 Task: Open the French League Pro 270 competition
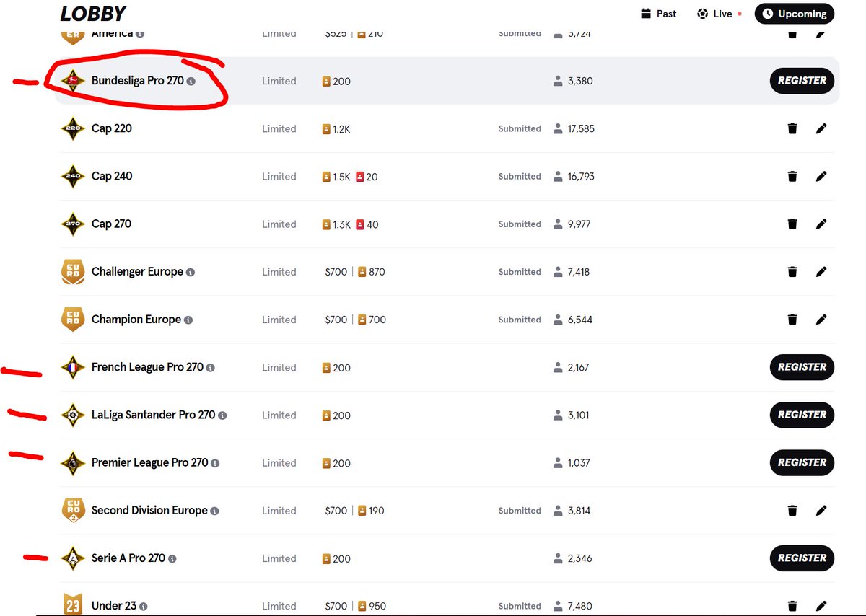click(147, 367)
